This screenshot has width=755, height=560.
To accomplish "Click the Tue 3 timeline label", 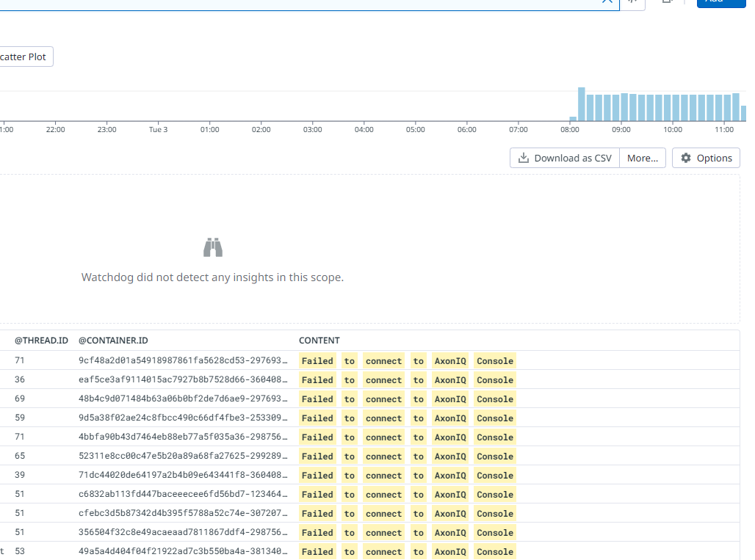I will point(159,129).
